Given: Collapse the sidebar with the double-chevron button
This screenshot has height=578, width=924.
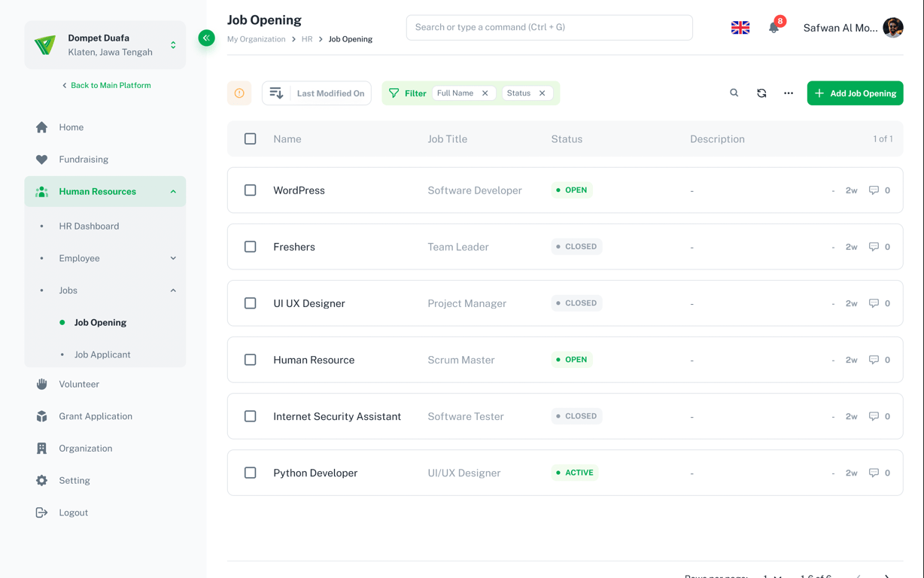Looking at the screenshot, I should pyautogui.click(x=206, y=38).
